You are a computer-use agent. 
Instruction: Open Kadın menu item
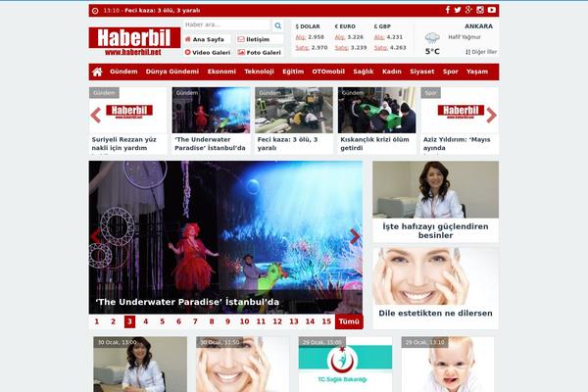(391, 72)
